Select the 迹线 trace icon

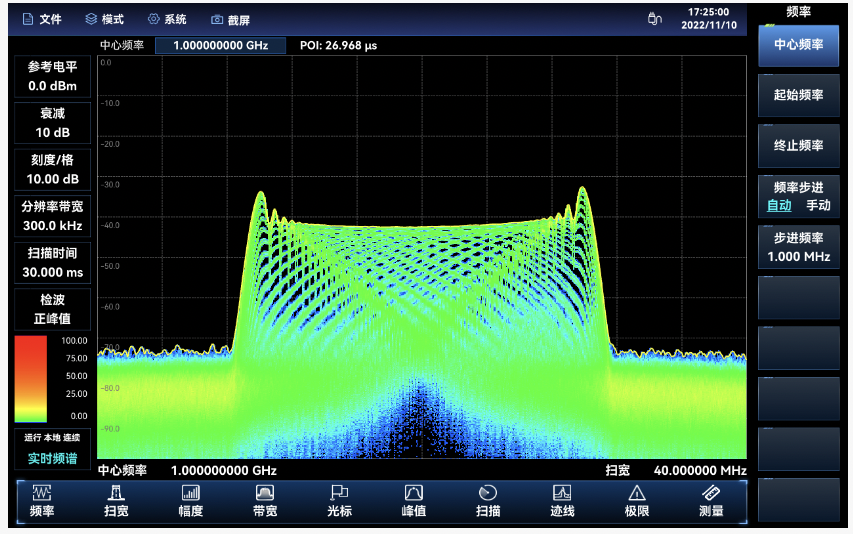click(x=562, y=493)
